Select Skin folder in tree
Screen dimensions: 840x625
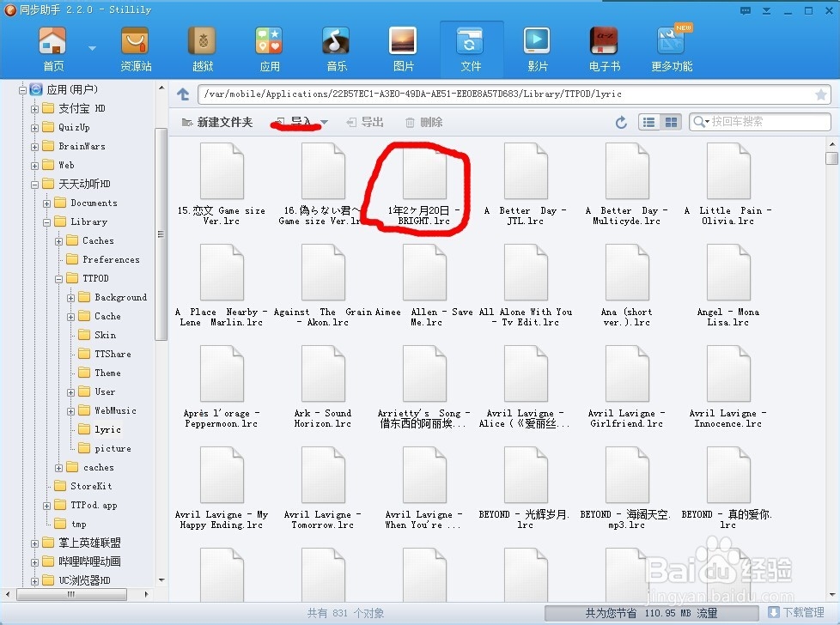[x=98, y=336]
